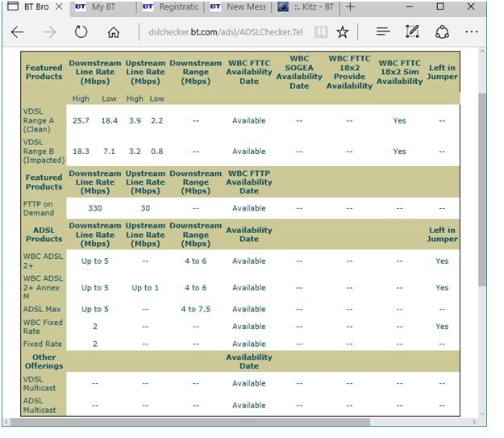The image size is (504, 438).
Task: Close the BT Bro tab
Action: click(60, 6)
